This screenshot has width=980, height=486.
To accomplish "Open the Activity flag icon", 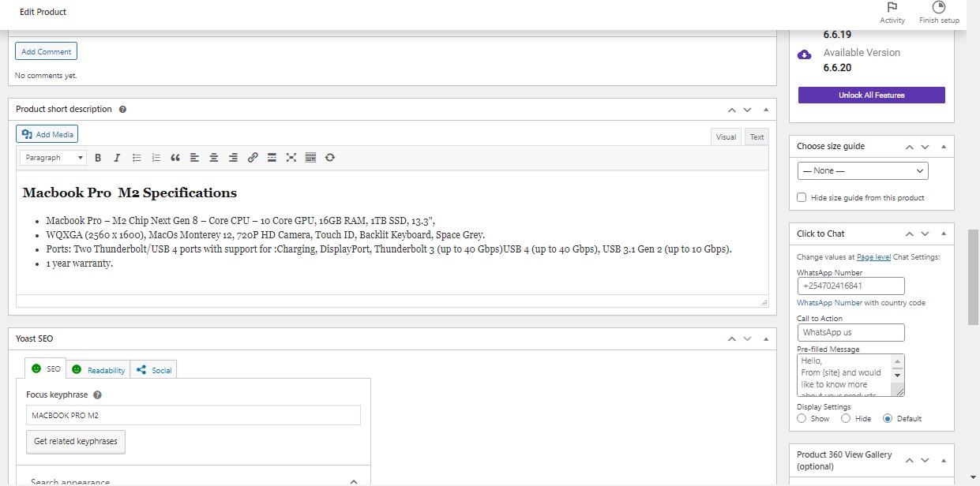I will coord(892,13).
